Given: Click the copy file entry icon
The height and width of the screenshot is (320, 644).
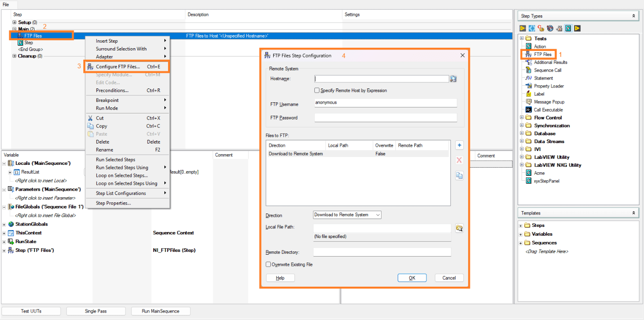Looking at the screenshot, I should pyautogui.click(x=459, y=176).
